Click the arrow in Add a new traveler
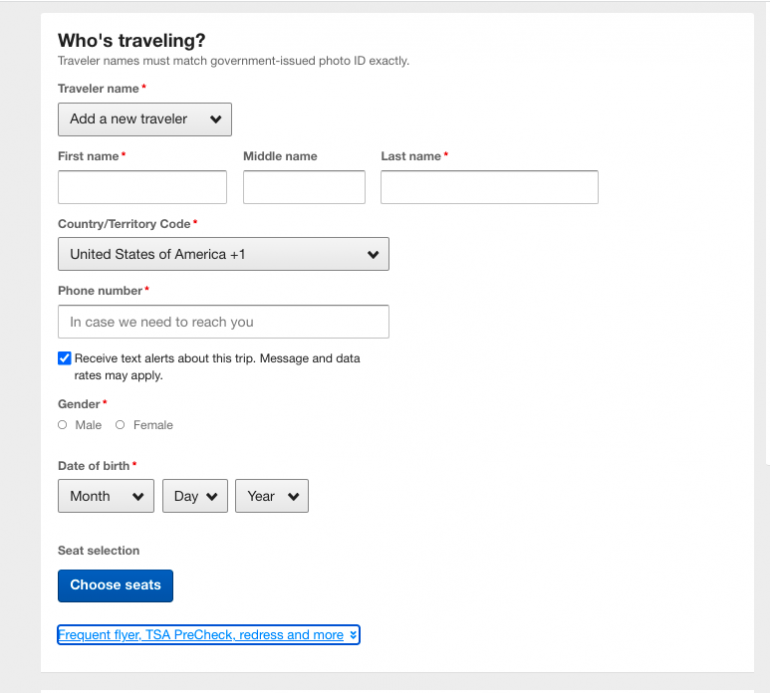770x693 pixels. (x=215, y=119)
